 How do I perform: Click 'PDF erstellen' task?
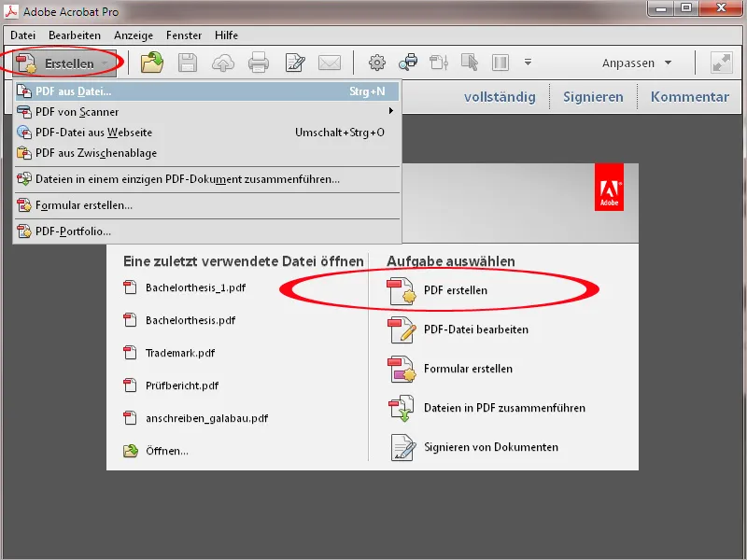point(456,290)
